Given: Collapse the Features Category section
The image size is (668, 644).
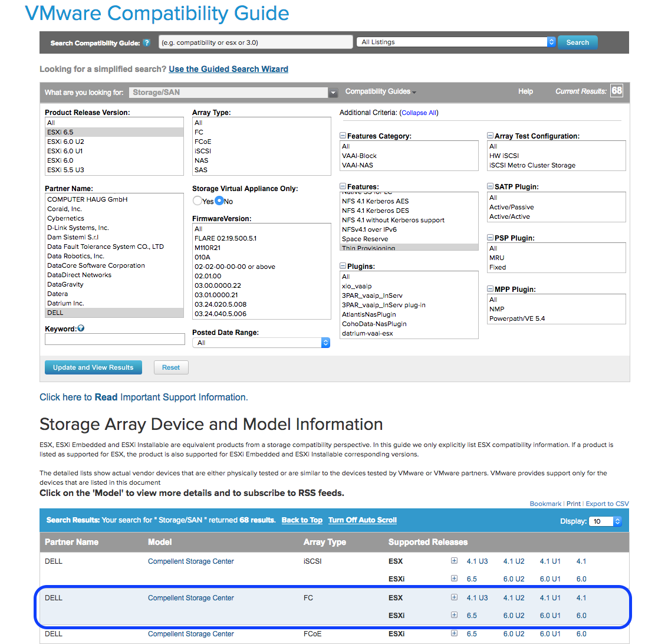Looking at the screenshot, I should click(343, 136).
